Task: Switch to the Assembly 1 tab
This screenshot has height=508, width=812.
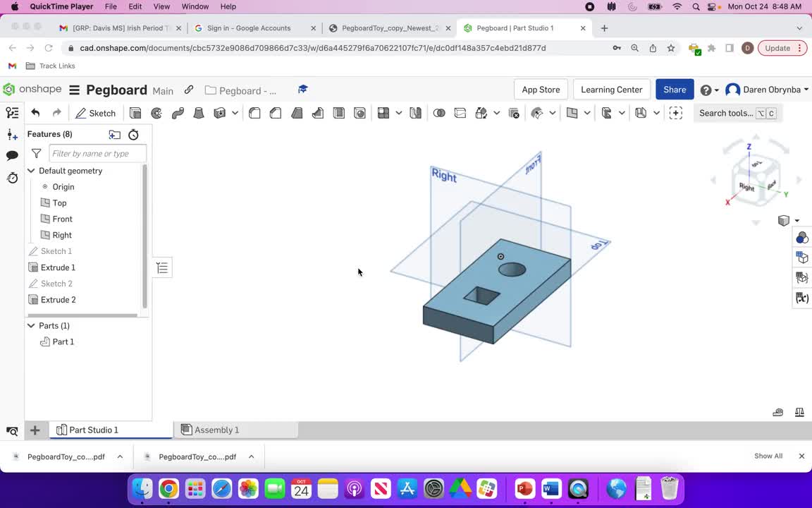Action: 235,430
